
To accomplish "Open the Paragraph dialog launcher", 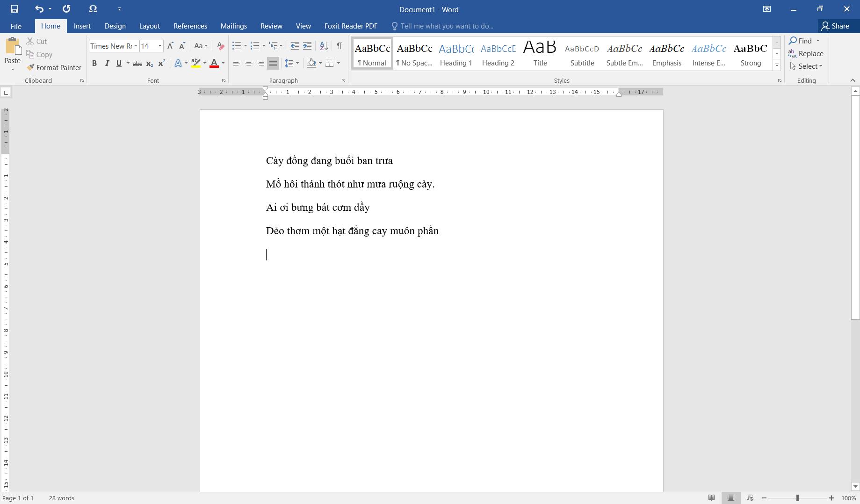I will coord(343,81).
